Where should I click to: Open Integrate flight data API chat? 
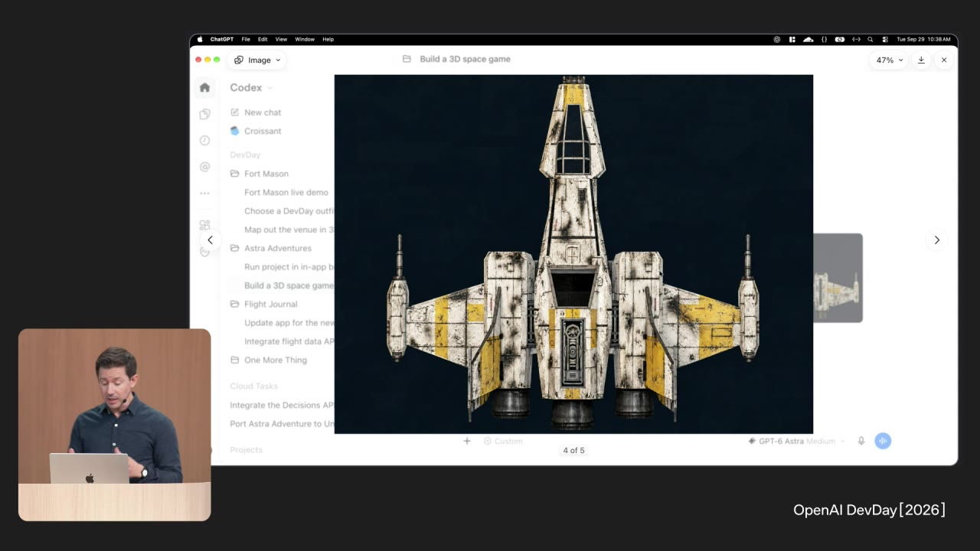(289, 341)
